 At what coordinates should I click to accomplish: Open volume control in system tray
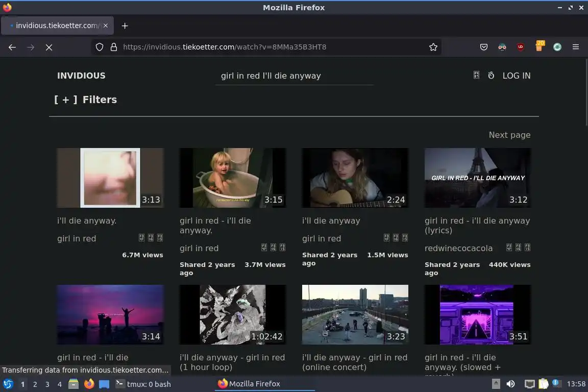point(510,384)
